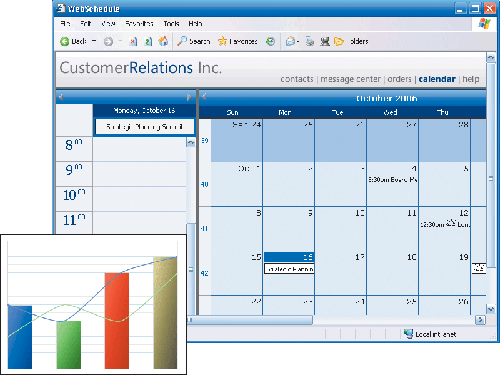Viewport: 500px width, 375px height.
Task: Go to the Home page icon
Action: [163, 41]
